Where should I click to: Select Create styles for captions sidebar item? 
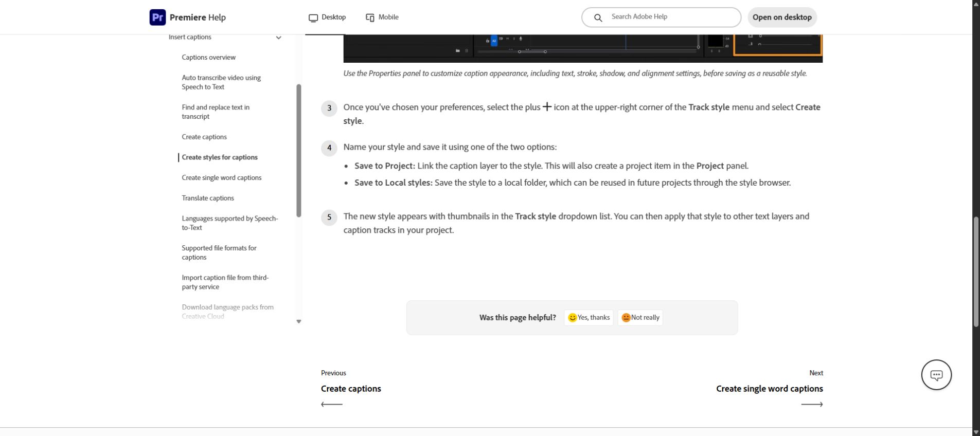[x=220, y=157]
